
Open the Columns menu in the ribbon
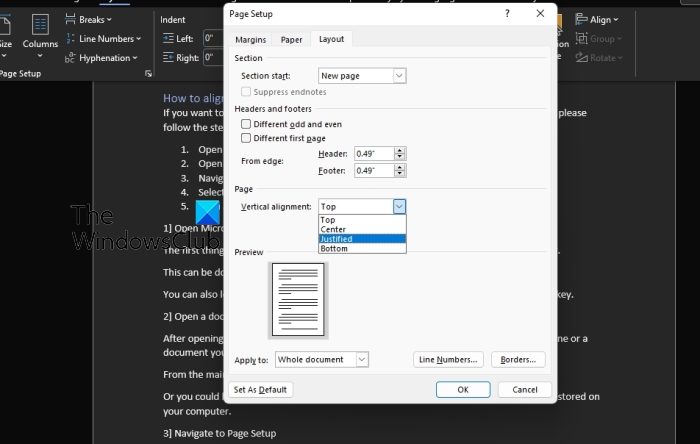[40, 36]
